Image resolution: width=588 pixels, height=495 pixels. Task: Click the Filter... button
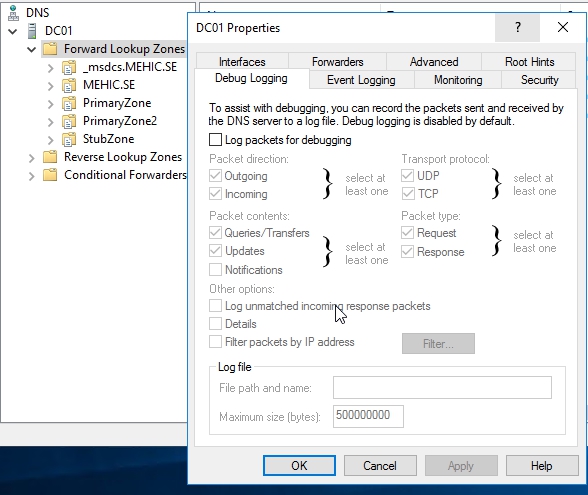pos(438,343)
